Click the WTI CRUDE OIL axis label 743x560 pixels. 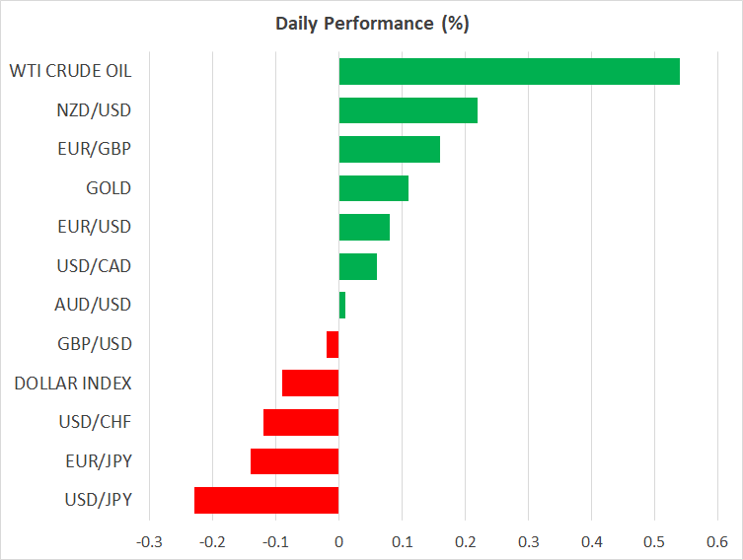click(70, 71)
